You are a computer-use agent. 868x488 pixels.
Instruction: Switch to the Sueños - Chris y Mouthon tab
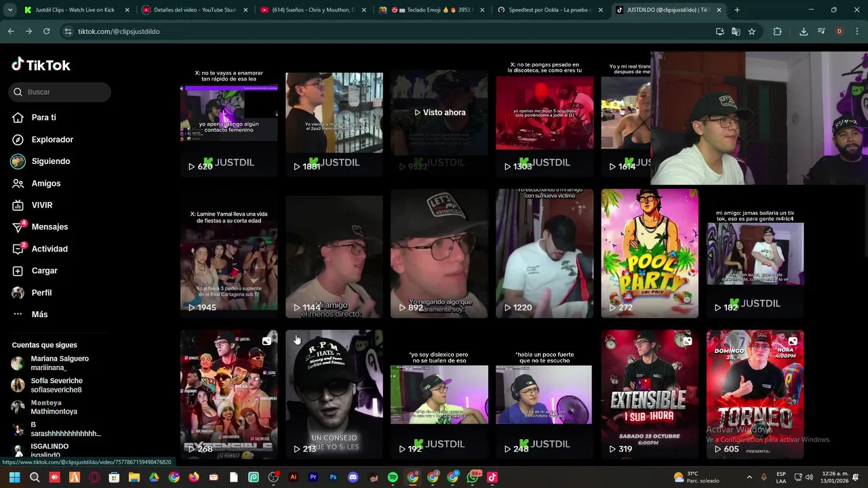coord(313,10)
